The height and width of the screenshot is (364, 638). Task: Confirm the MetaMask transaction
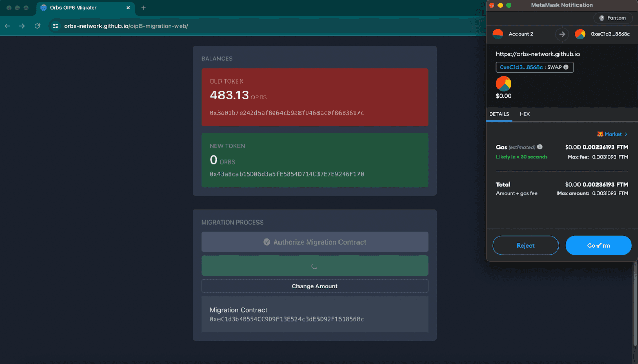click(x=599, y=246)
